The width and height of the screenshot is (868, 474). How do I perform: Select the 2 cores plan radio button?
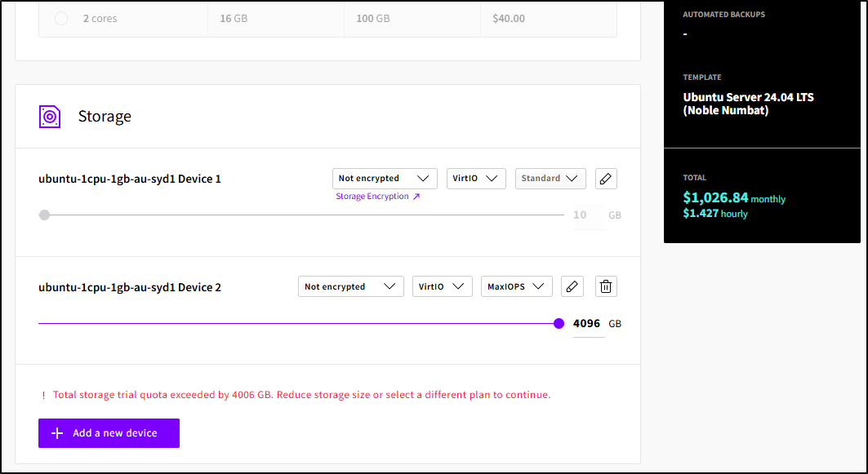[61, 18]
